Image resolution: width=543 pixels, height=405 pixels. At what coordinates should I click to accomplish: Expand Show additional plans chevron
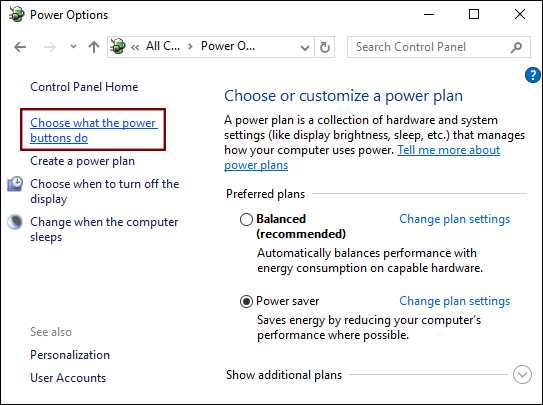pos(522,375)
